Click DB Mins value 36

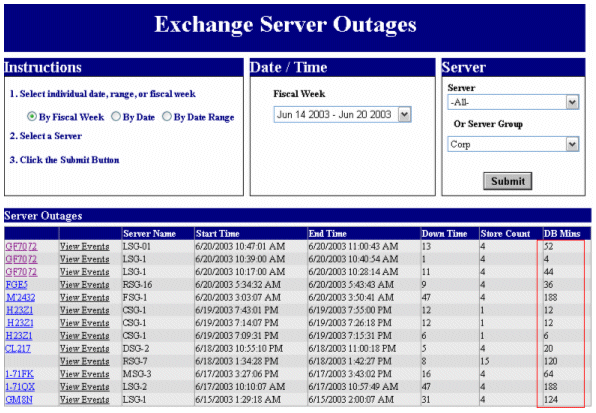point(548,285)
